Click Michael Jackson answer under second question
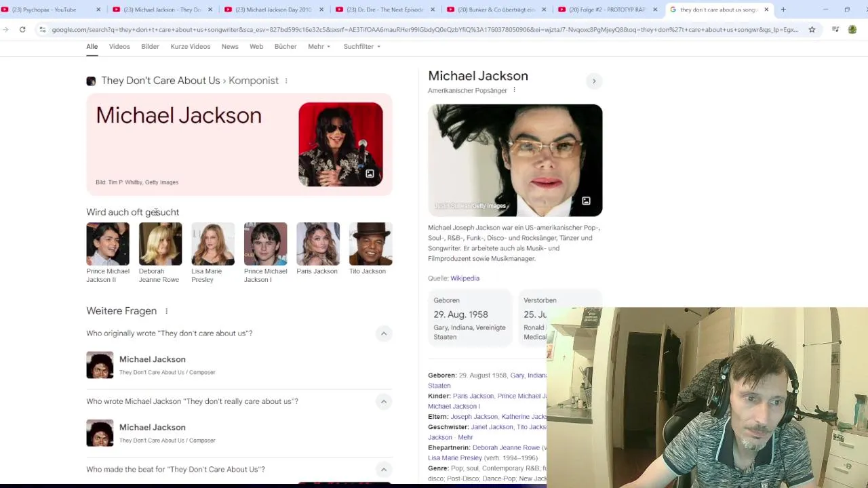The image size is (868, 488). click(152, 427)
